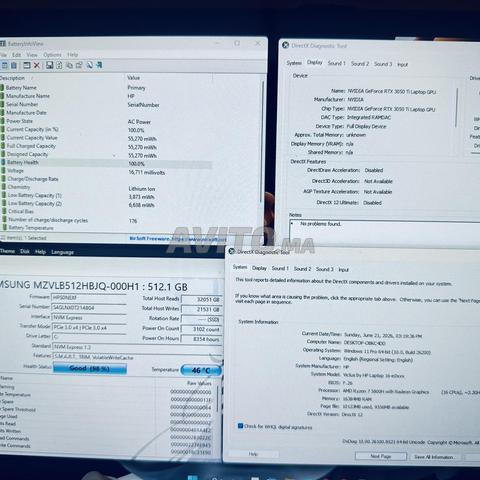Open the Language menu in CrystalDiskInfo
480x480 pixels.
[62, 252]
